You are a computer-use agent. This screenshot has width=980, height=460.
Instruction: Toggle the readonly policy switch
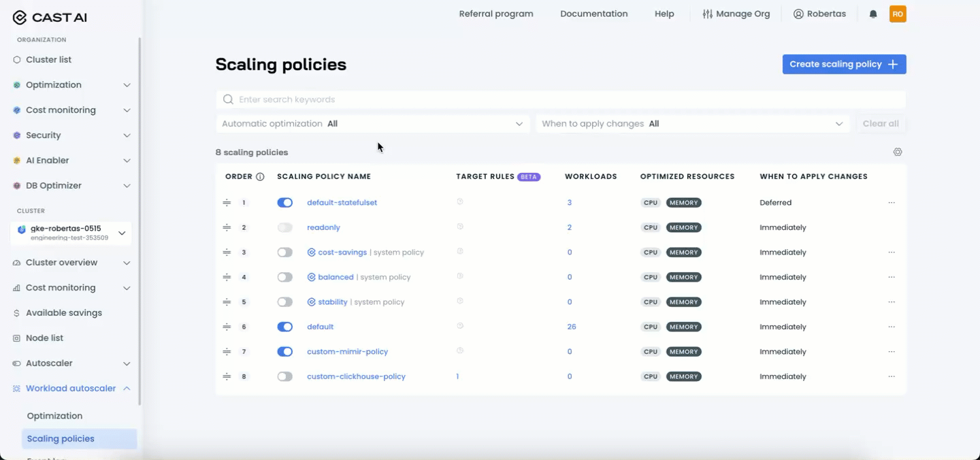coord(284,227)
